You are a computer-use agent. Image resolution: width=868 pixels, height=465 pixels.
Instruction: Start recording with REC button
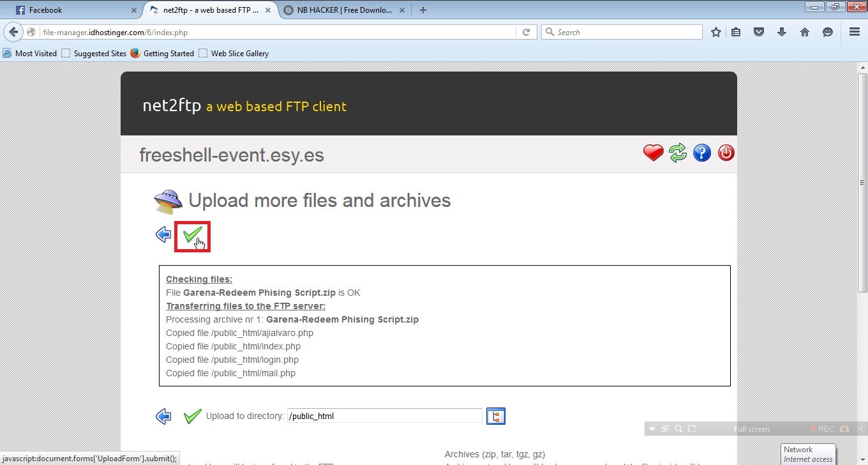pyautogui.click(x=822, y=429)
